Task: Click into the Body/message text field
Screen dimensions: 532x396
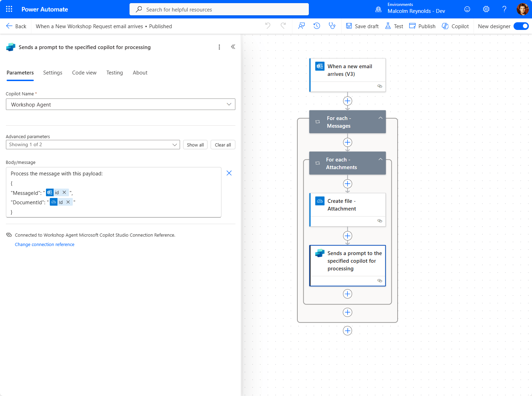Action: 114,192
